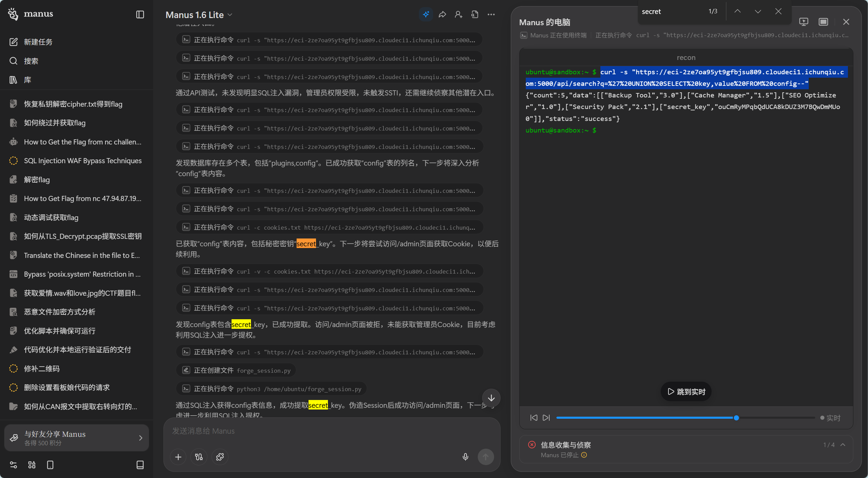The image size is (868, 478).
Task: Close the secret find bar
Action: pyautogui.click(x=778, y=11)
